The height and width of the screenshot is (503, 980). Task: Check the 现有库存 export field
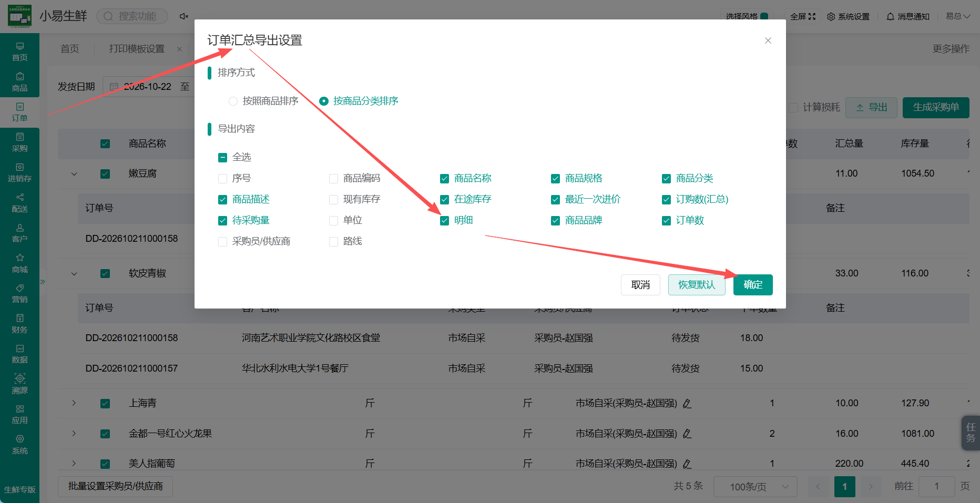[333, 200]
